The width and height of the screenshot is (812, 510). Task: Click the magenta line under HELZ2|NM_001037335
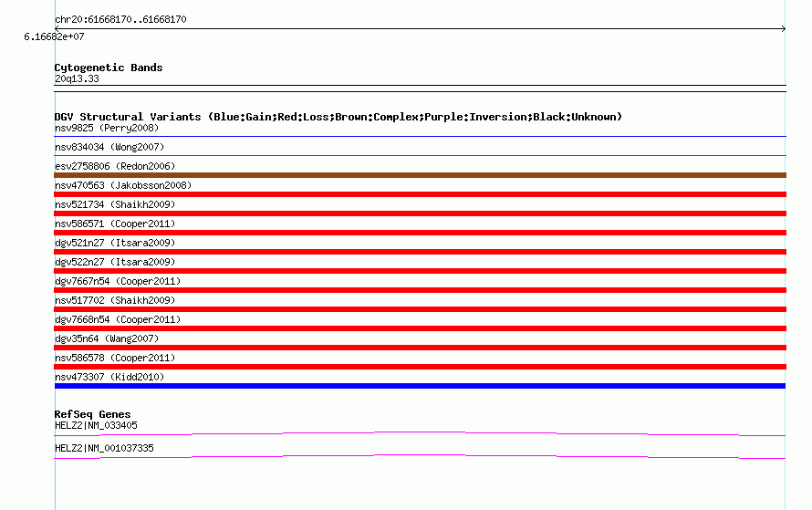420,457
